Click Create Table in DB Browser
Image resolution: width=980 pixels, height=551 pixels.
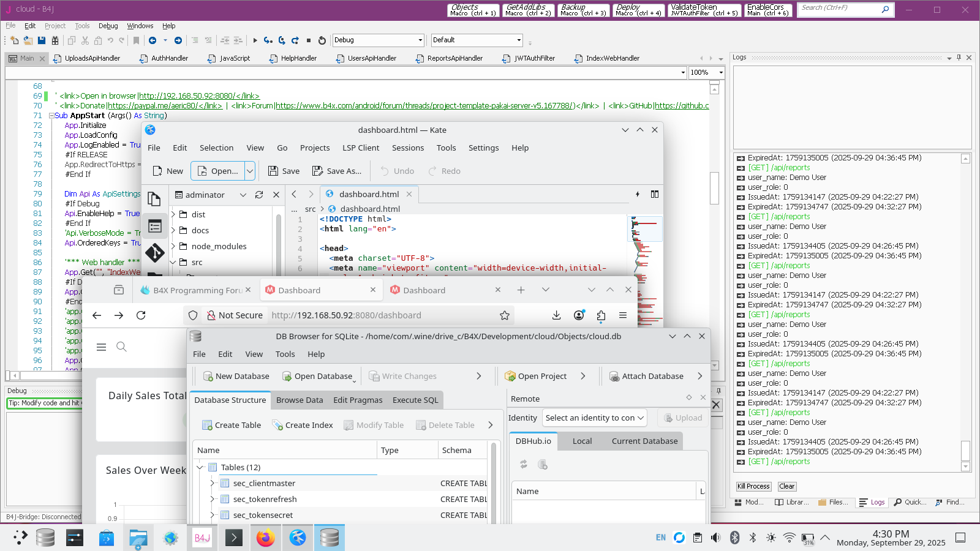(x=232, y=425)
